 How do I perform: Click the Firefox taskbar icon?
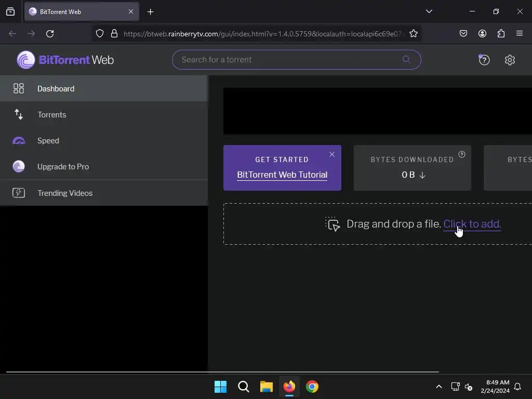tap(289, 387)
